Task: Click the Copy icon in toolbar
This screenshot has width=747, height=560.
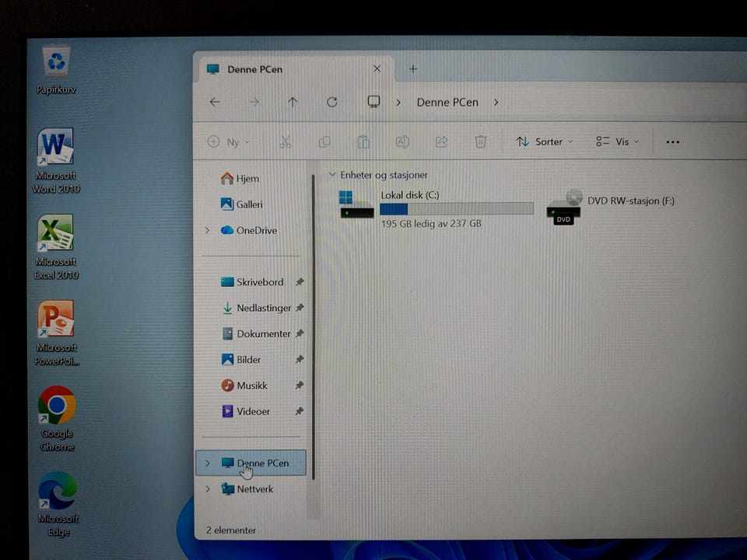Action: click(x=324, y=142)
